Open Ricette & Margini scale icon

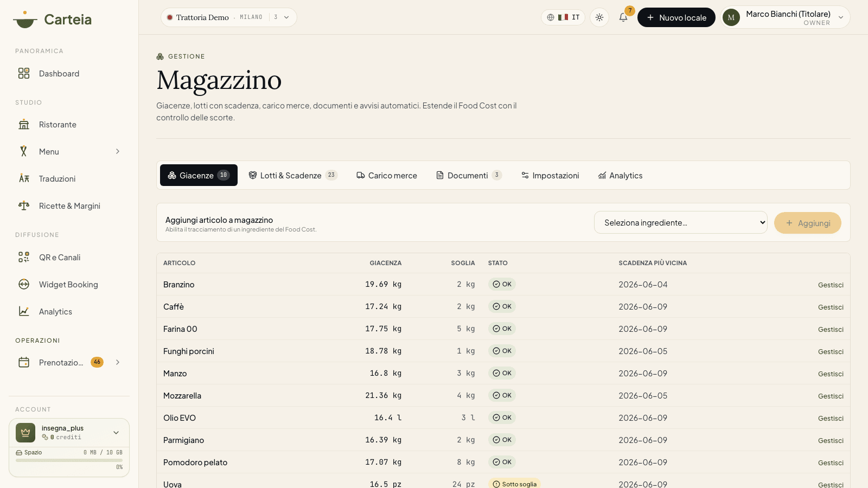[24, 206]
